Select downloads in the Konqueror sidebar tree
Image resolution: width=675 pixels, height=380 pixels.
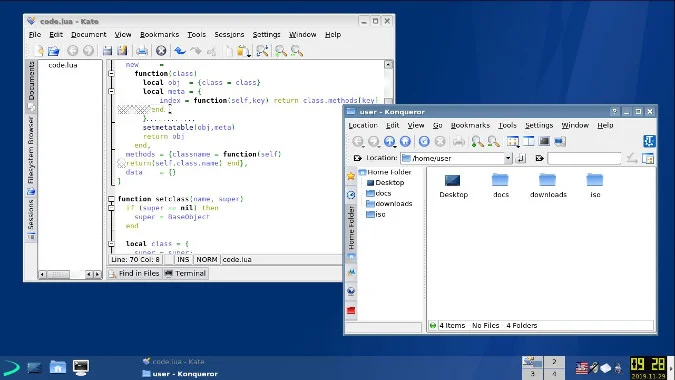[x=389, y=204]
